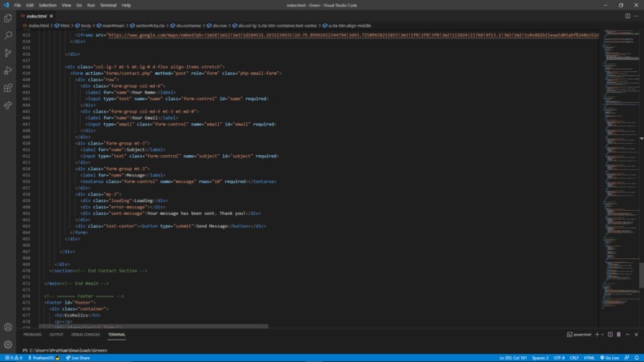Click index.html in the breadcrumb

[38, 26]
